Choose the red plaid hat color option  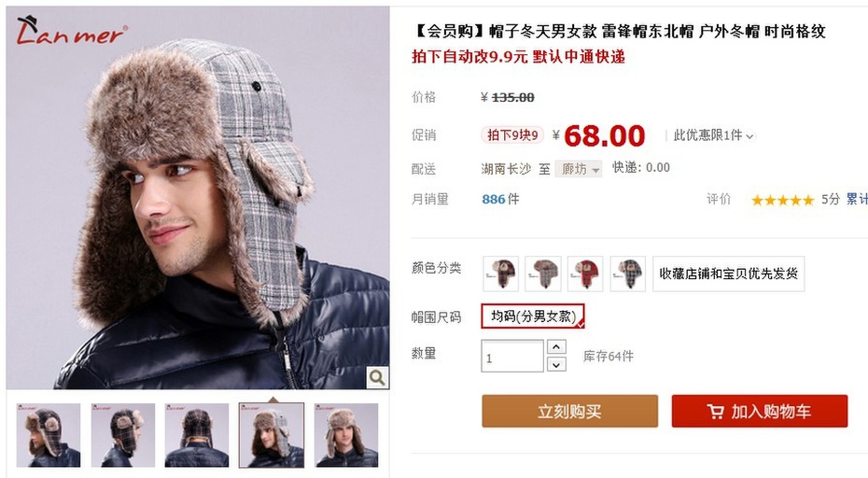coord(585,274)
